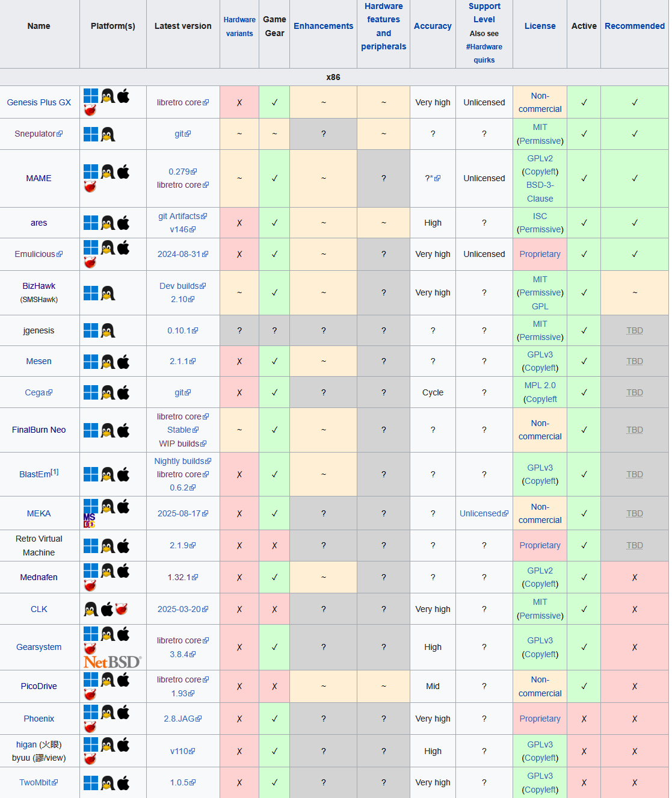This screenshot has height=798, width=672.
Task: Click the macOS icon in Genesis Plus GX row
Action: [x=123, y=96]
